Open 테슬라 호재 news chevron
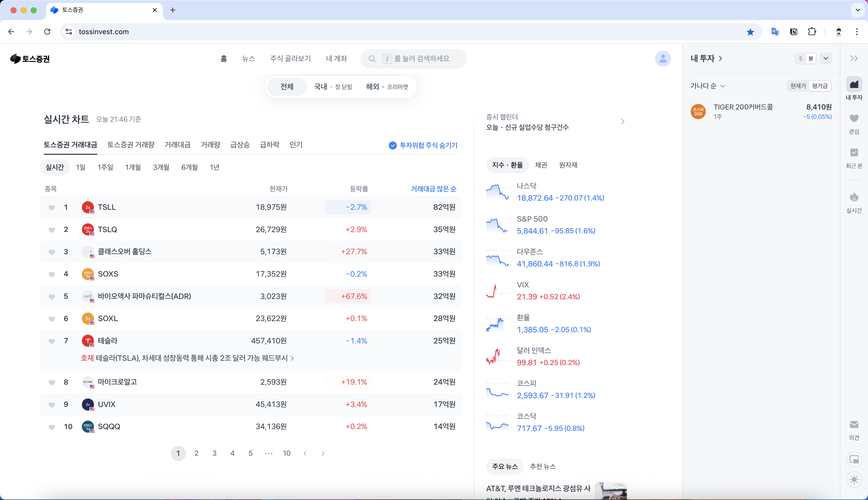The height and width of the screenshot is (500, 868). click(292, 358)
